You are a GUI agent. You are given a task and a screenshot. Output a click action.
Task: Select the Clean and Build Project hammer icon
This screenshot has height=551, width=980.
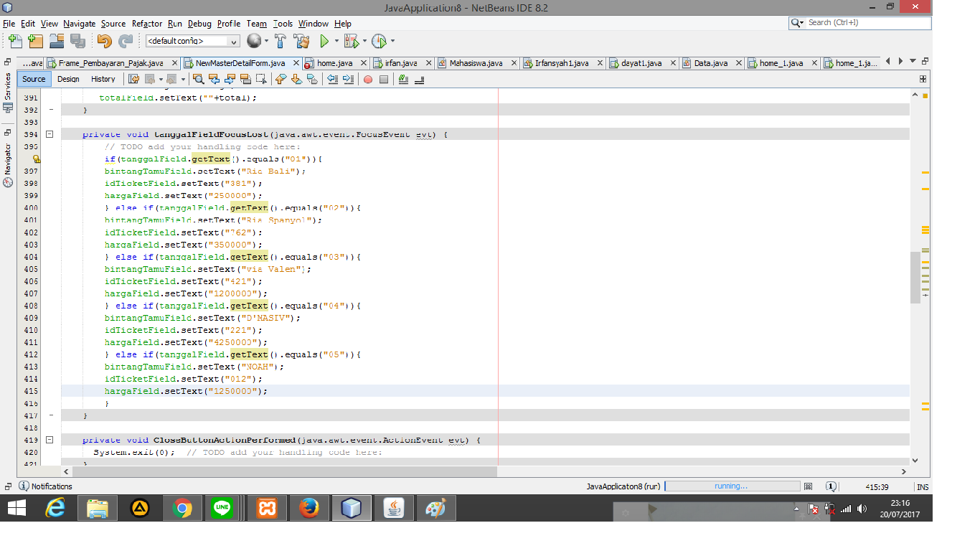pyautogui.click(x=301, y=41)
